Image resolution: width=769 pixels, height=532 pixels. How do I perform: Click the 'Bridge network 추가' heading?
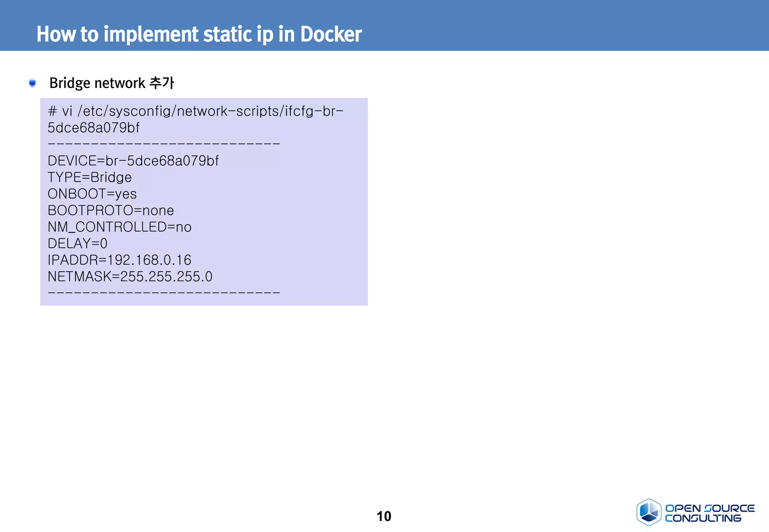[x=112, y=83]
